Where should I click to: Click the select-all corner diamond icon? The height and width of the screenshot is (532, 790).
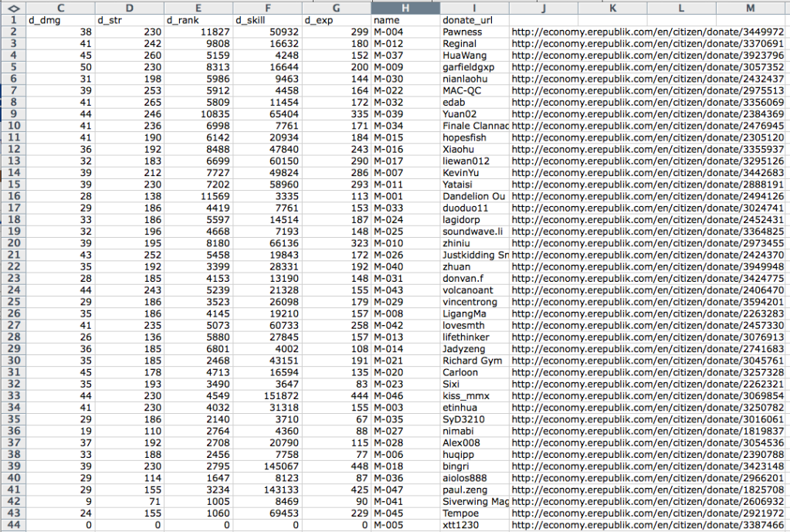tap(12, 7)
